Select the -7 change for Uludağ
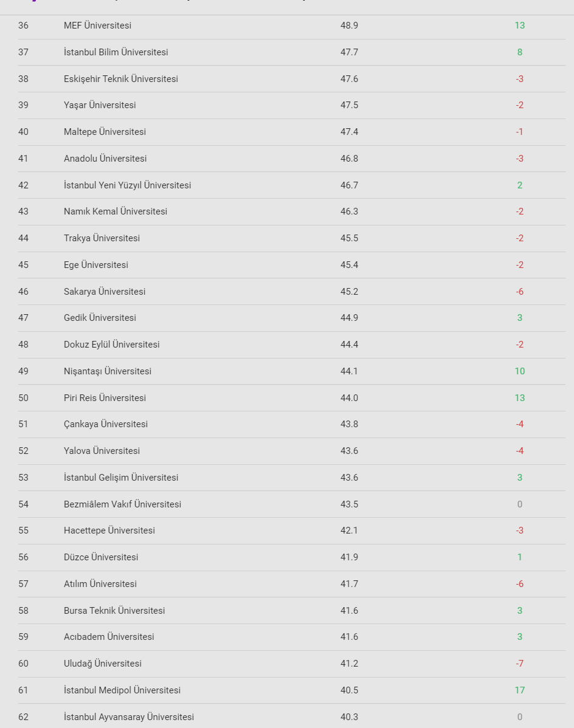This screenshot has width=574, height=728. (519, 664)
